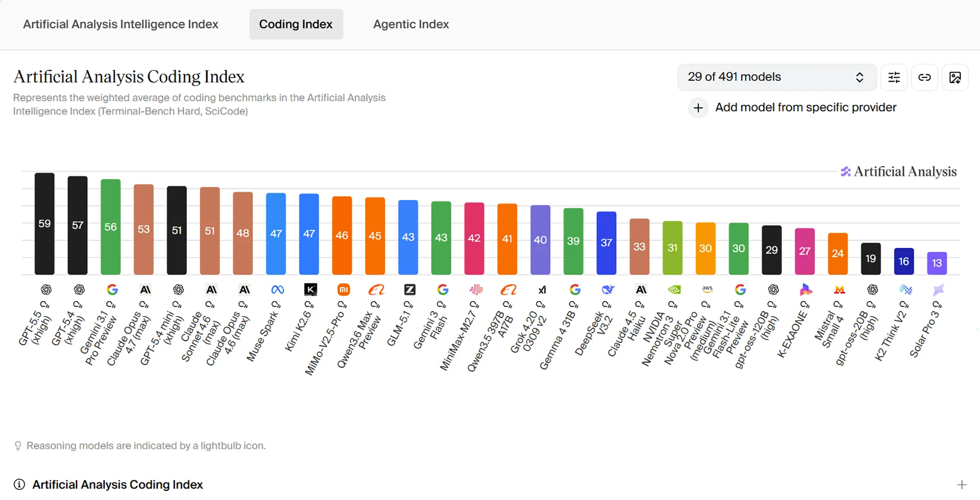
Task: Download chart image using the image icon
Action: (955, 77)
